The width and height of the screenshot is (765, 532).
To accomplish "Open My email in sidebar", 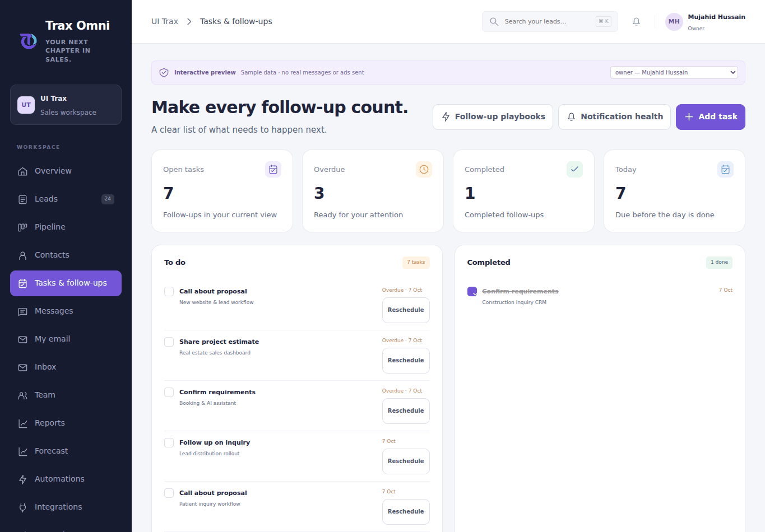I will coord(66,339).
